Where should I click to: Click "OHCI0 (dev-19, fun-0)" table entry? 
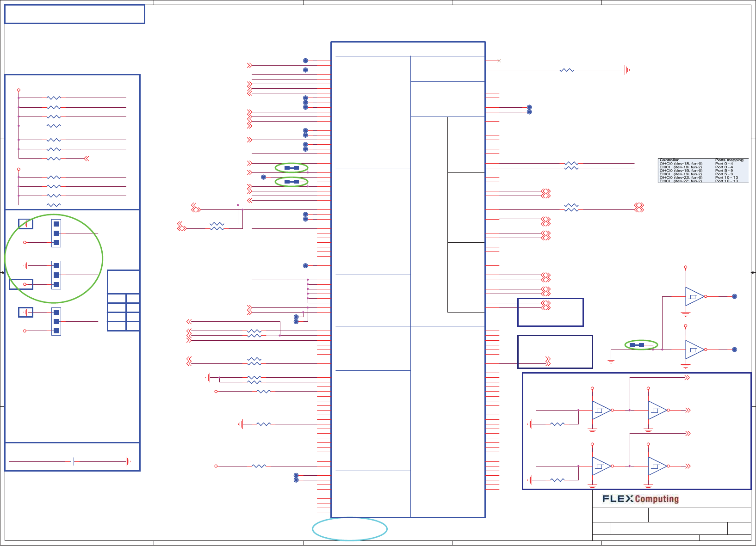pyautogui.click(x=681, y=171)
